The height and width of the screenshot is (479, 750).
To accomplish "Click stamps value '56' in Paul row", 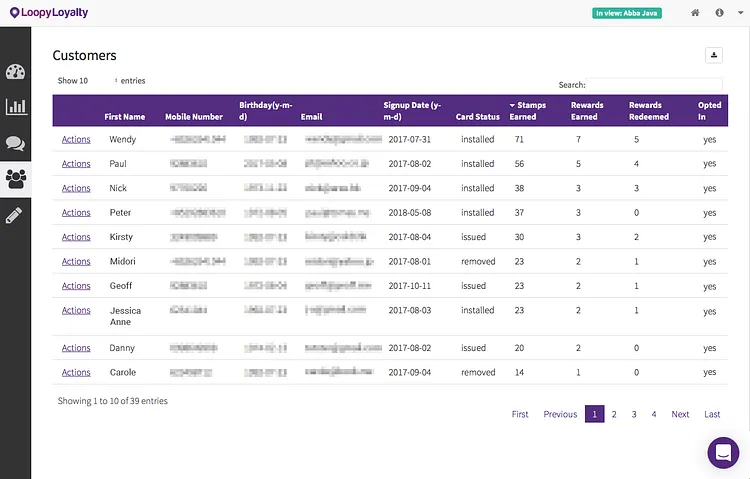I will 519,164.
